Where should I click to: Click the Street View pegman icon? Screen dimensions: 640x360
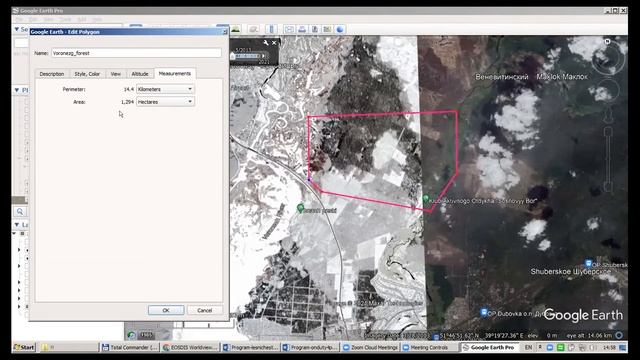(608, 115)
